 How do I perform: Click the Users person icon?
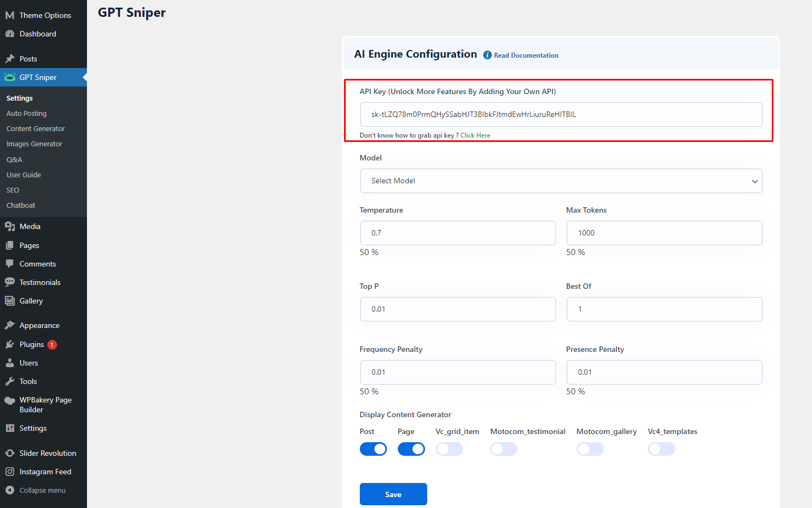(10, 363)
